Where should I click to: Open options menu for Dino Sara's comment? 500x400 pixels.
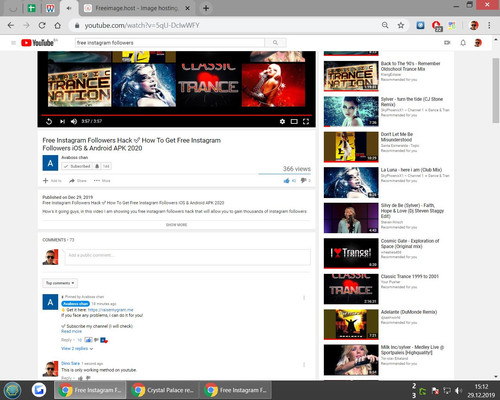304,365
